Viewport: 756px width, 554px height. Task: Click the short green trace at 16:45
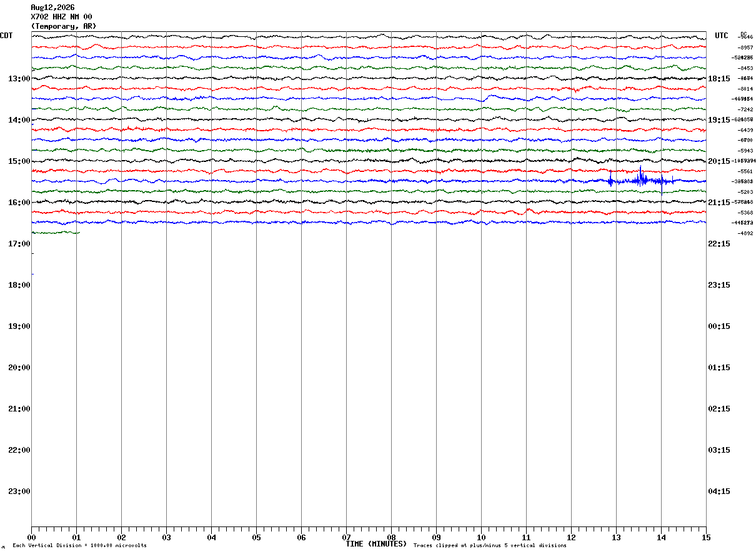56,233
